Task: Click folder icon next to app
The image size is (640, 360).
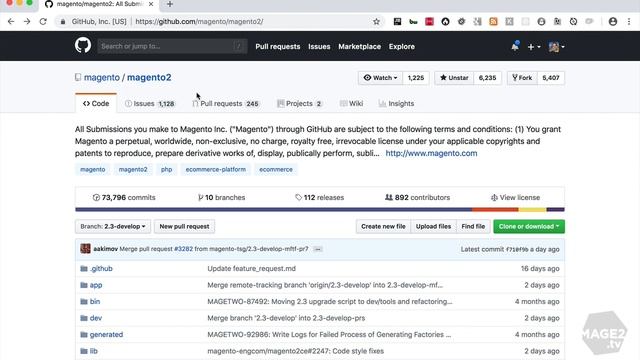Action: (x=84, y=285)
